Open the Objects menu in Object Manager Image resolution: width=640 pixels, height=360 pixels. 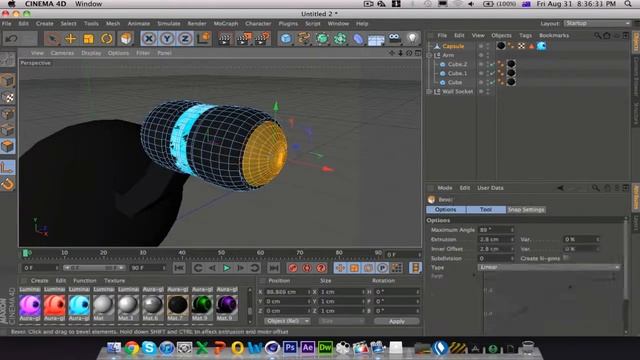(501, 36)
